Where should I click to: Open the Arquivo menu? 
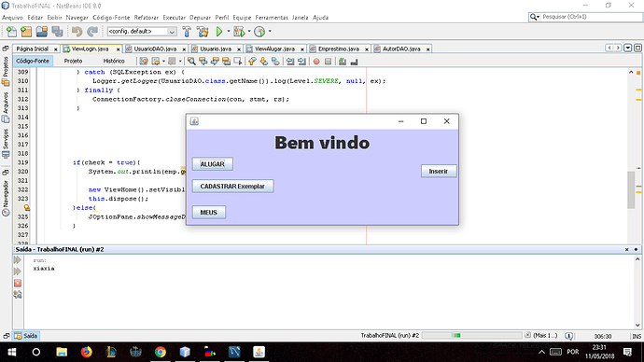tap(12, 17)
